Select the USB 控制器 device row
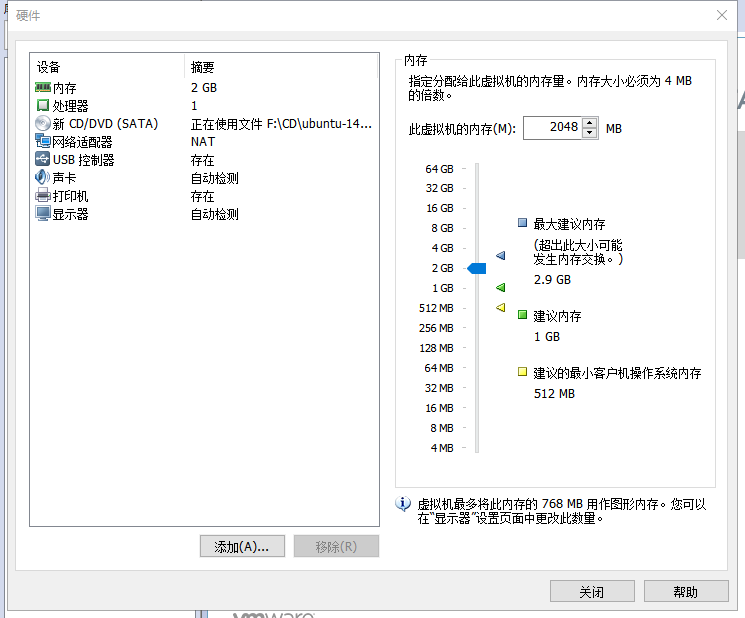The image size is (745, 618). tap(204, 160)
